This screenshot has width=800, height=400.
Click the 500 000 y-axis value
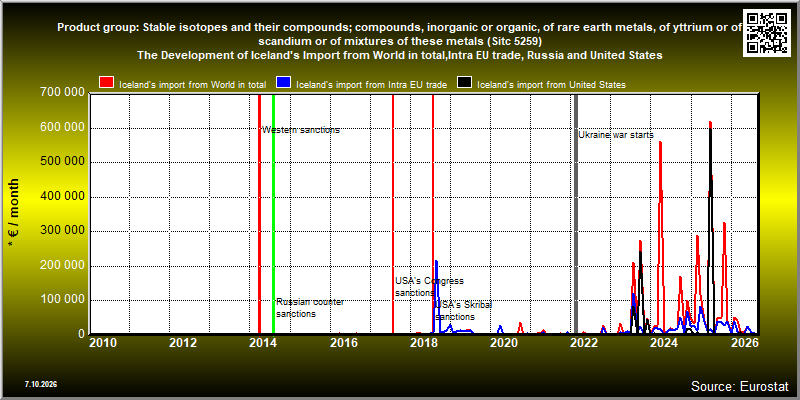pos(62,162)
